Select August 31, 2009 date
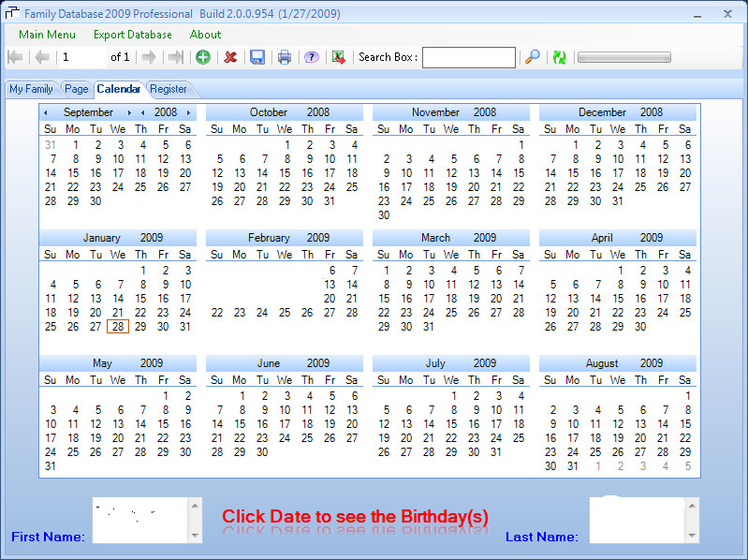 (573, 466)
